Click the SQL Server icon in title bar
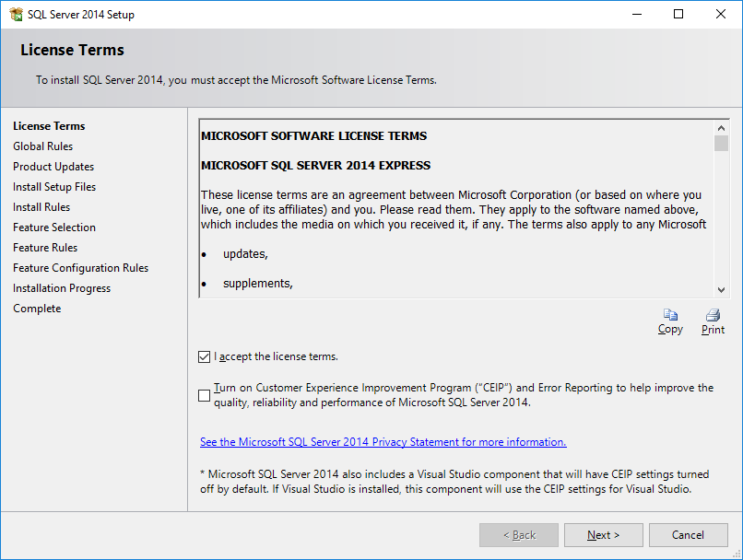The width and height of the screenshot is (743, 560). [15, 14]
